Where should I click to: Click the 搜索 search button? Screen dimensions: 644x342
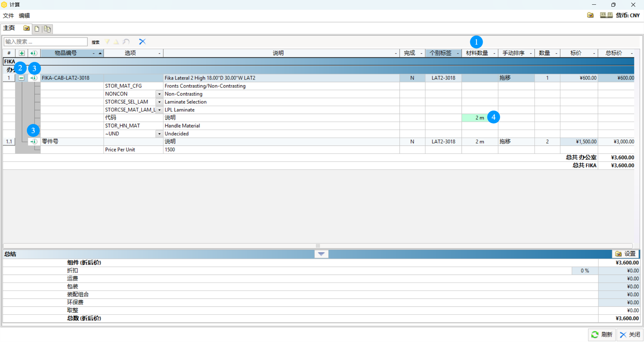96,42
